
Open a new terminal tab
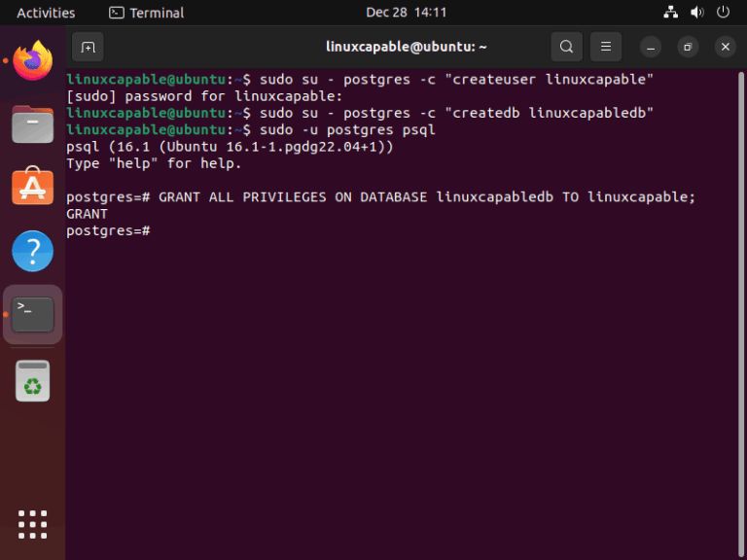click(88, 47)
